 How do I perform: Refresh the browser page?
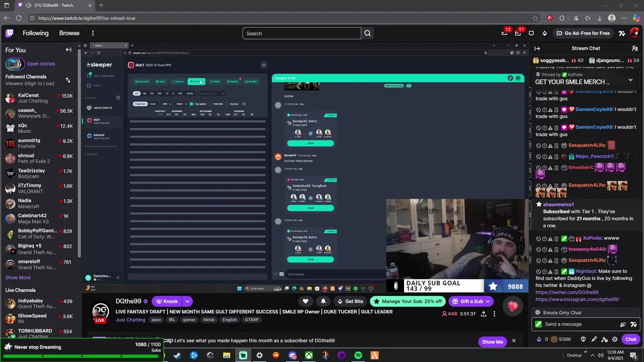tap(19, 18)
